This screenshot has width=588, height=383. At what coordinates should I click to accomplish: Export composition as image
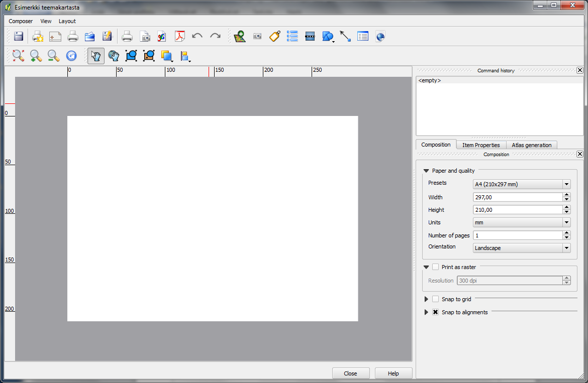tap(145, 36)
